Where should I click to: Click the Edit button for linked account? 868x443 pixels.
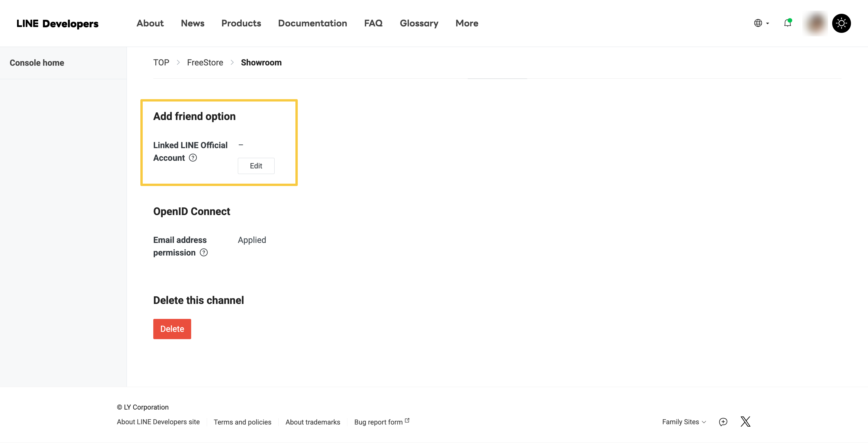256,166
